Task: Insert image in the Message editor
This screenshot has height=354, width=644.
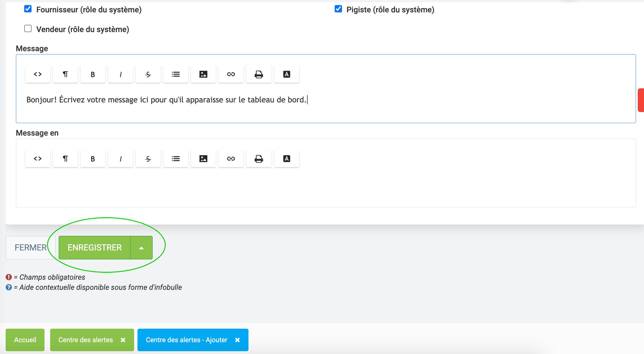Action: pos(203,74)
